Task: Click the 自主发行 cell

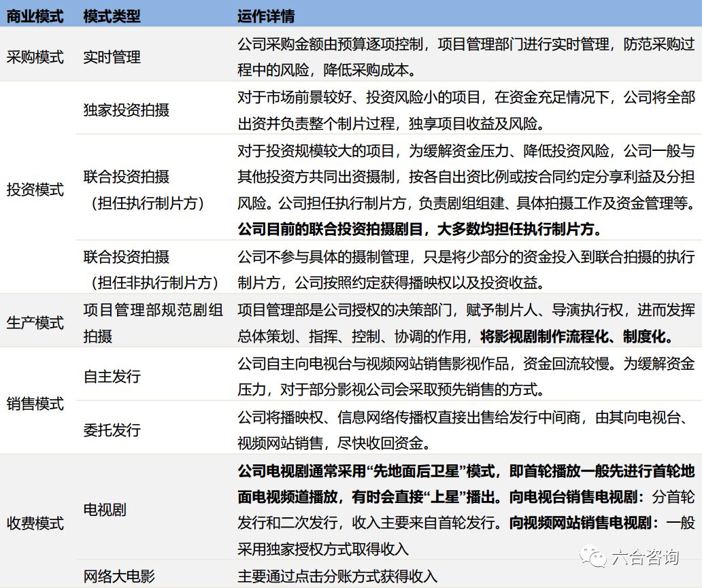Action: tap(112, 377)
